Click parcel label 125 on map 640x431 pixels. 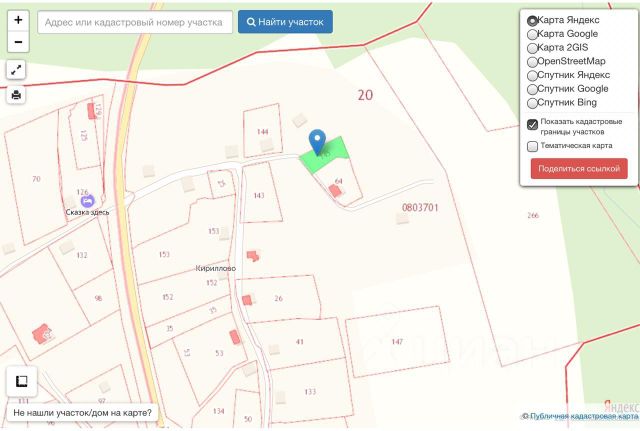[x=84, y=135]
